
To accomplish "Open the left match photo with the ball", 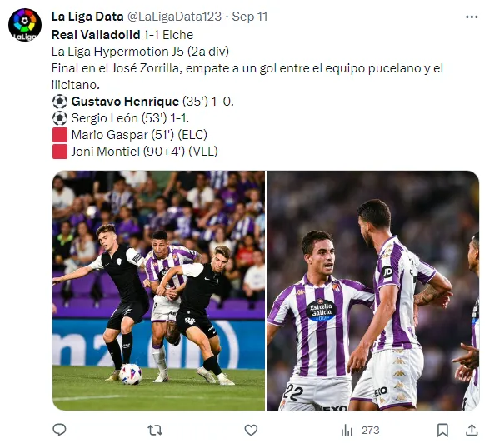I will click(158, 290).
